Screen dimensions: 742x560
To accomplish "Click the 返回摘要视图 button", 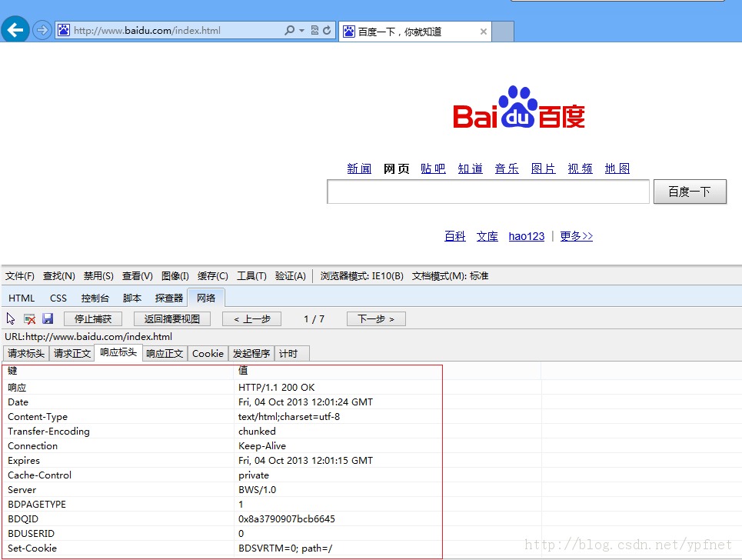I will coord(171,319).
